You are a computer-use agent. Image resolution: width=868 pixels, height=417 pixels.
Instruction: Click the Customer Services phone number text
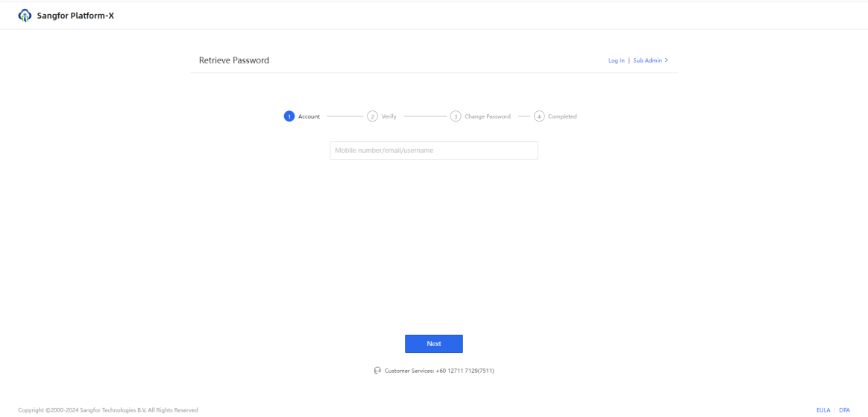(439, 371)
